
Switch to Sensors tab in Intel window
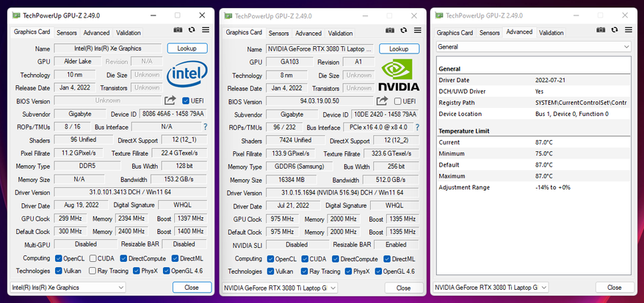click(67, 33)
